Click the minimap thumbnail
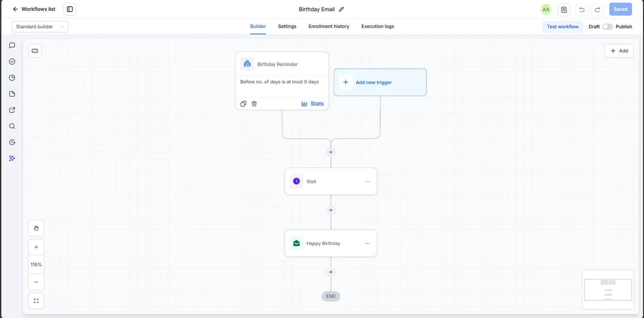 [x=608, y=289]
